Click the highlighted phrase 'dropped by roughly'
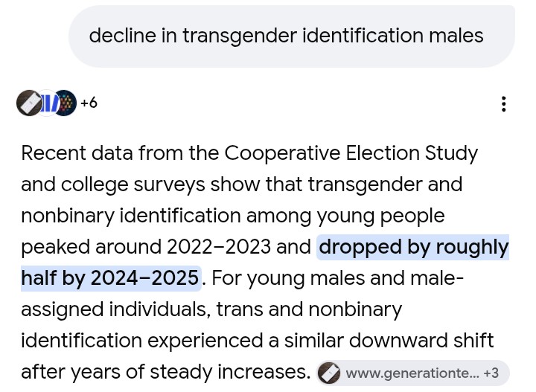536x392 pixels. (413, 247)
